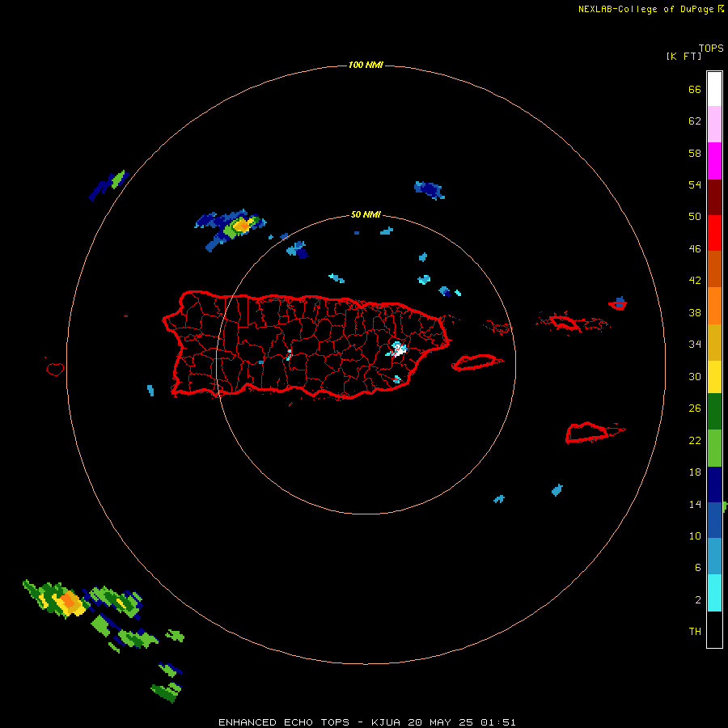Click the legend value "66"
The image size is (728, 728).
point(695,90)
